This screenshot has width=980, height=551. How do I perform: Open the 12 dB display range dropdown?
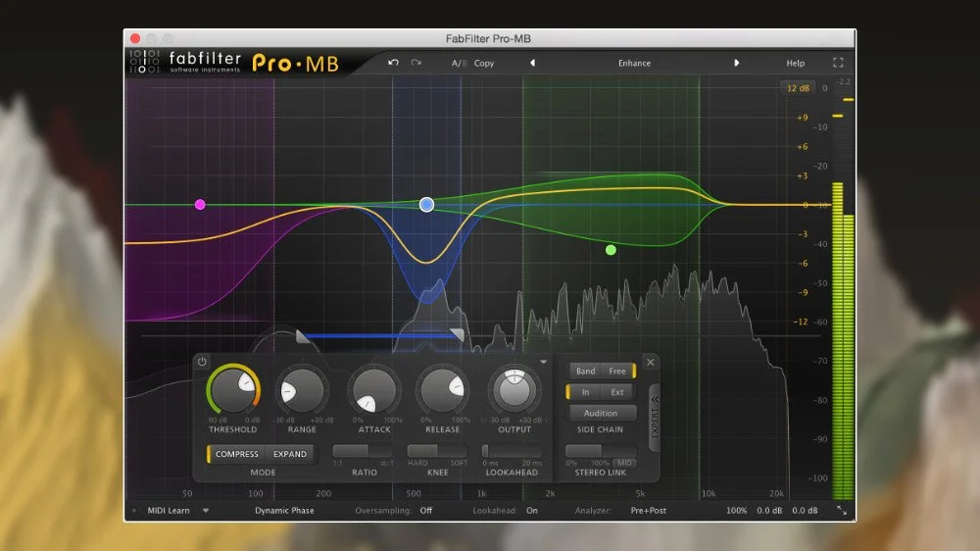(x=798, y=88)
